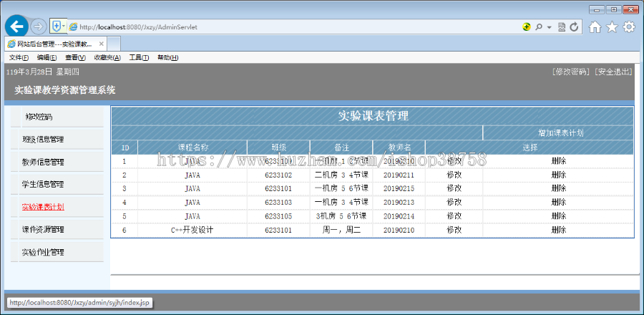Click the green add-on icon in address bar

click(x=526, y=27)
